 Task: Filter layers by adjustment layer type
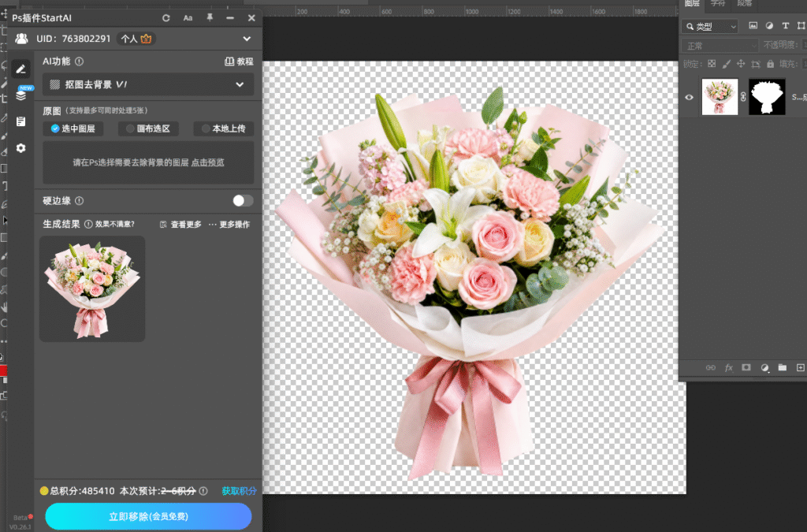[769, 26]
